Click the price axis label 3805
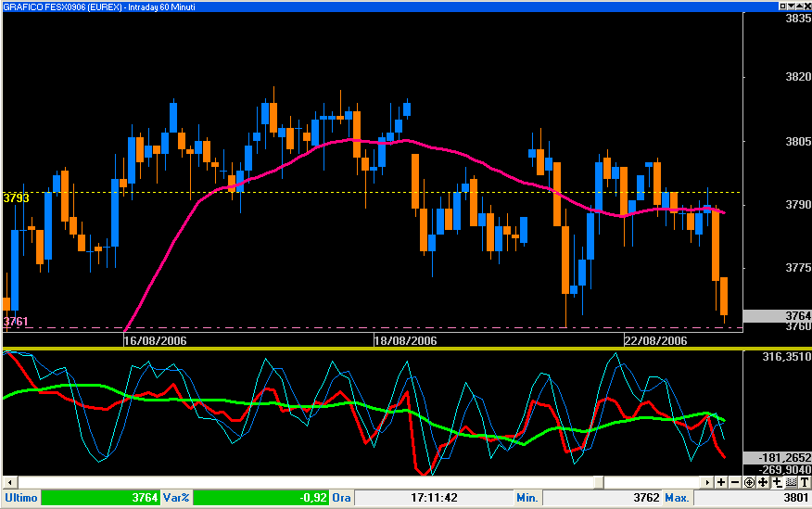Image resolution: width=812 pixels, height=509 pixels. click(x=798, y=141)
